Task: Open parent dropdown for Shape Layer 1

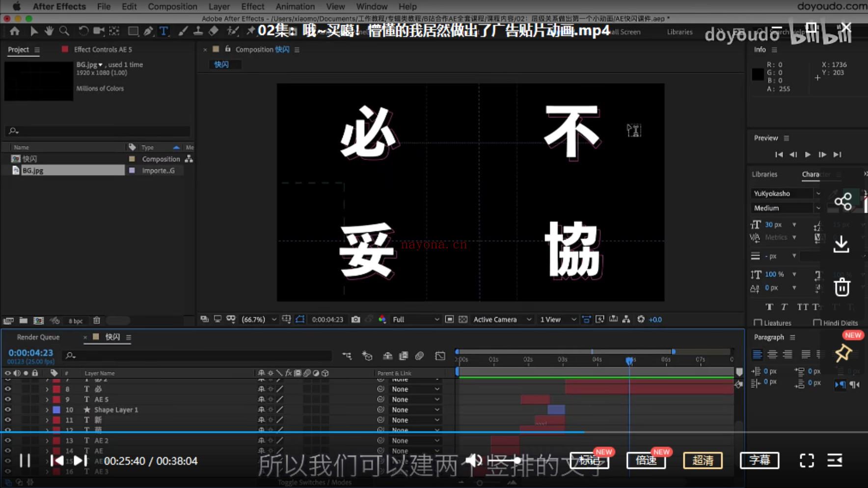Action: click(415, 409)
